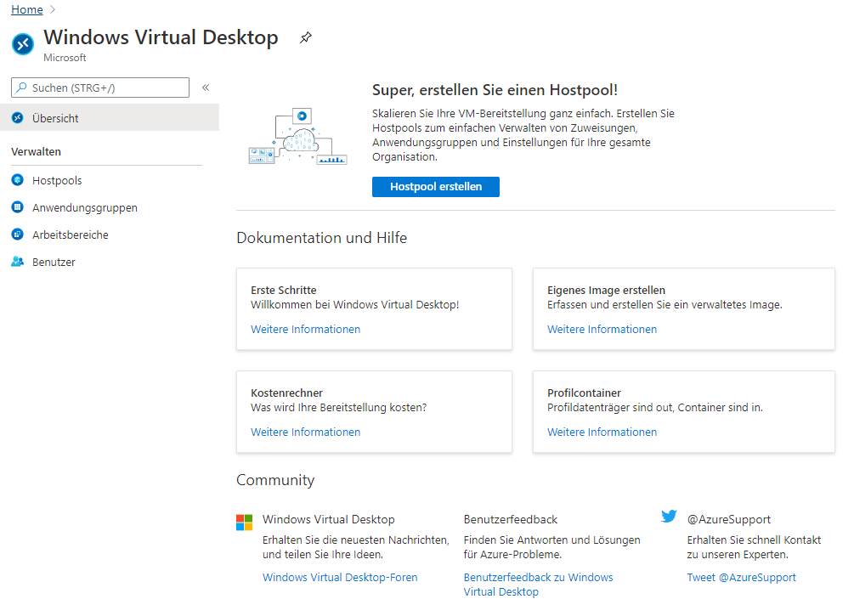
Task: Open Benutzer in the sidebar
Action: point(54,262)
